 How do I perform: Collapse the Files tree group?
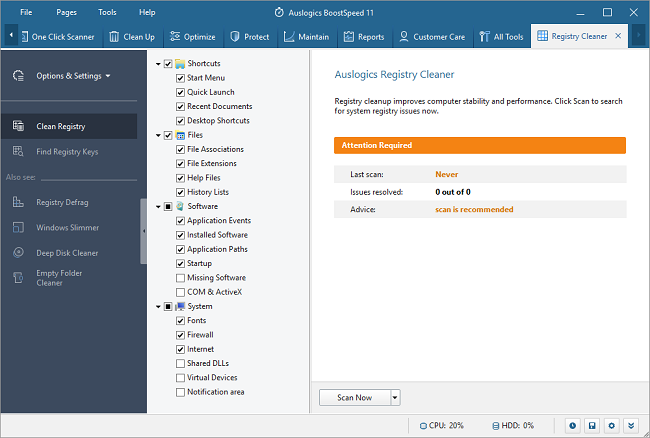click(x=158, y=136)
